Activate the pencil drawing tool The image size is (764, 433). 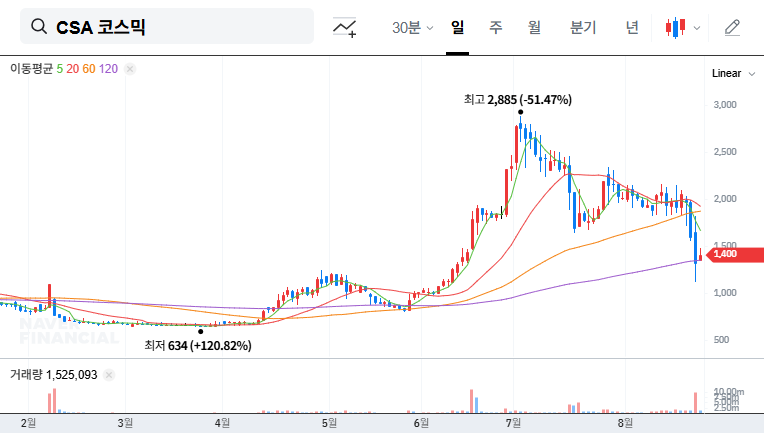click(732, 27)
